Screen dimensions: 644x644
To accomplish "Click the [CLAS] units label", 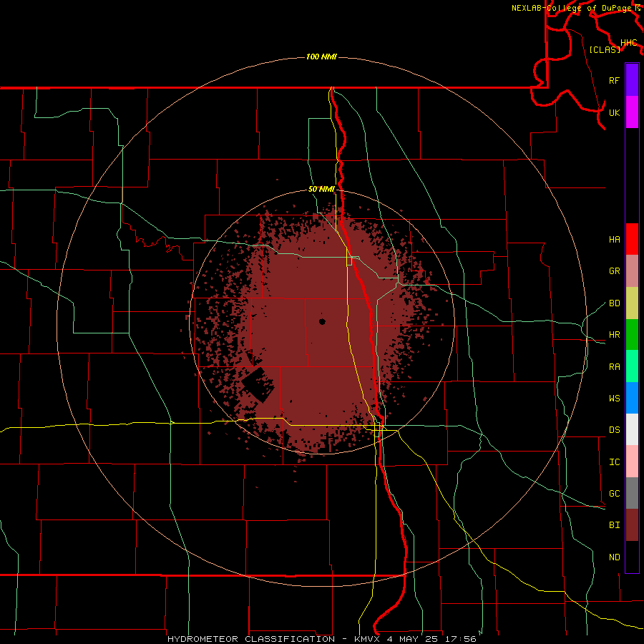I will 605,49.
